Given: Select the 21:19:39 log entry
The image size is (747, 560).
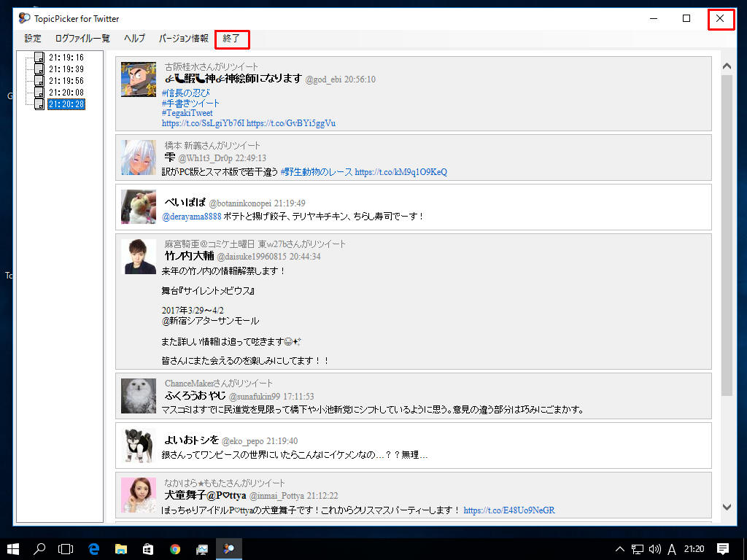Looking at the screenshot, I should pos(66,69).
